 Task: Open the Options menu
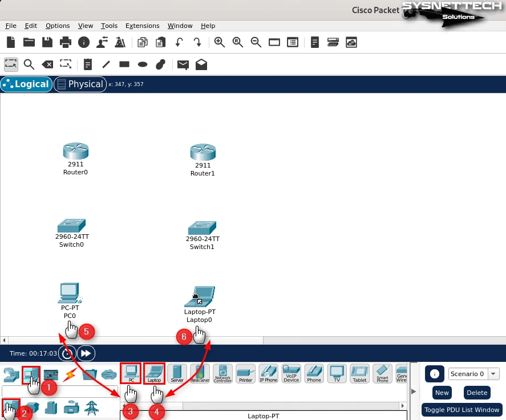pyautogui.click(x=58, y=26)
